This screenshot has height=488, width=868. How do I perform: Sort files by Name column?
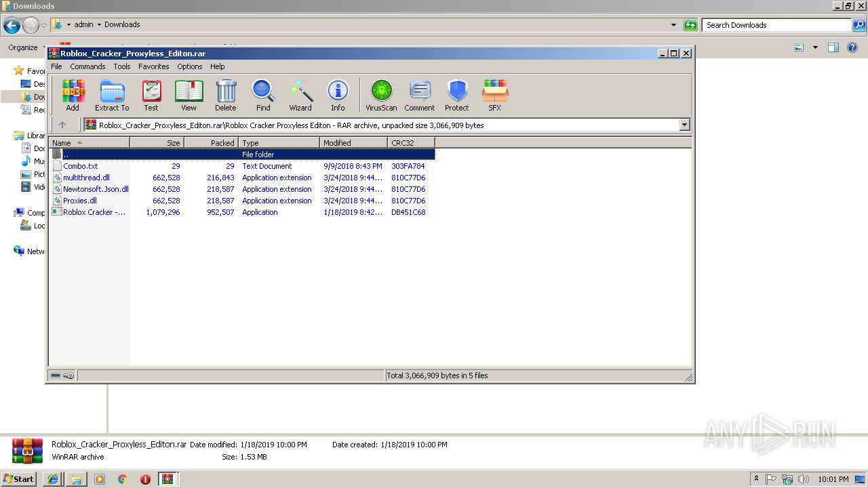coord(90,142)
